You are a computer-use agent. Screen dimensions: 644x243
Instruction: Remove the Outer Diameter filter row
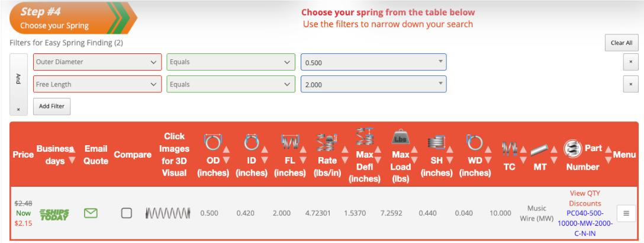pyautogui.click(x=630, y=62)
